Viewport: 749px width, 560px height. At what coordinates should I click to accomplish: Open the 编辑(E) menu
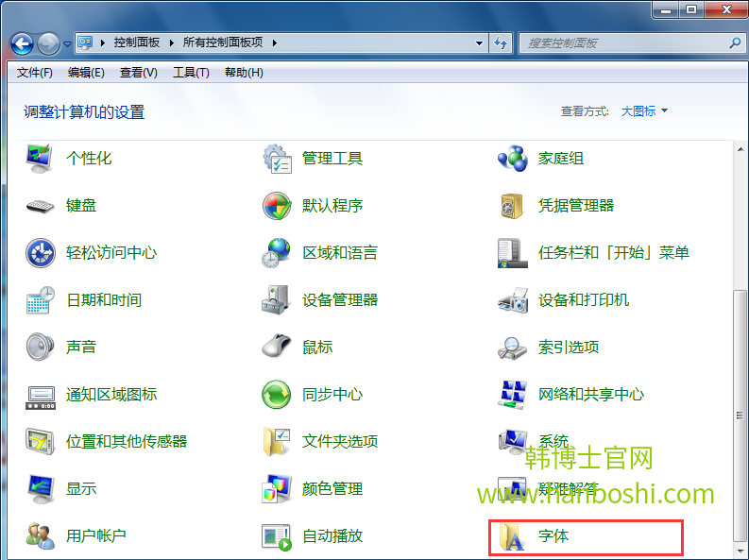(86, 73)
